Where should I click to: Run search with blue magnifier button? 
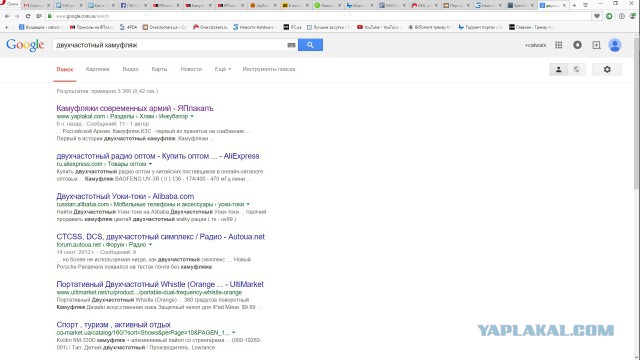(x=310, y=45)
